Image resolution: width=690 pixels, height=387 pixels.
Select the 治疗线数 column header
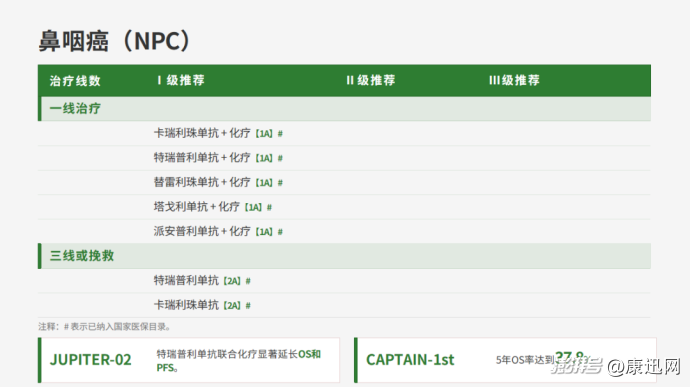[75, 81]
